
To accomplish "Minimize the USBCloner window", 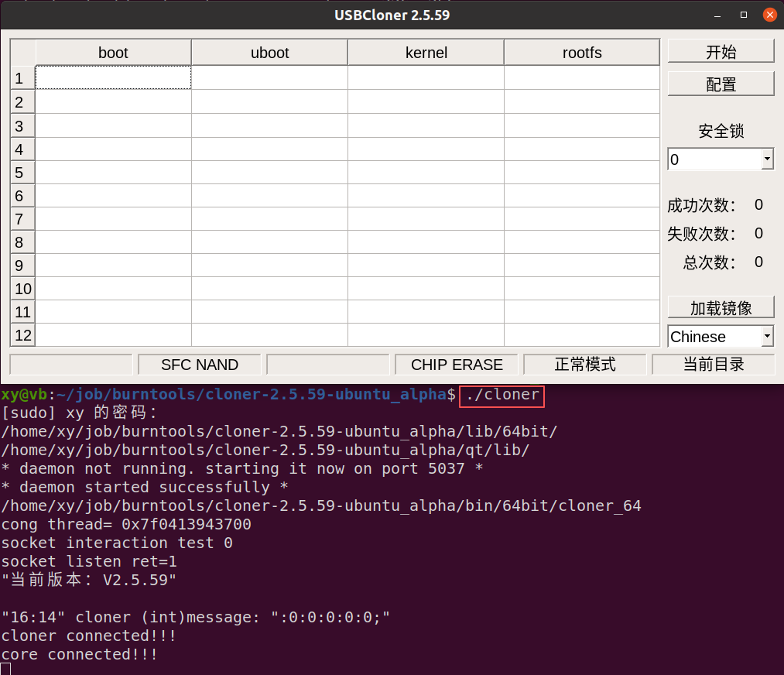I will 717,15.
